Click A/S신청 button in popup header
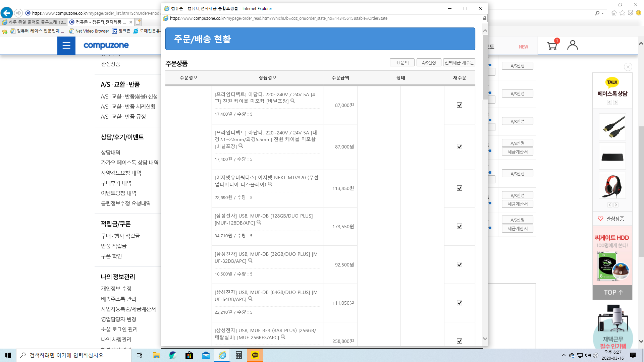Screen dimensions: 644x362 pyautogui.click(x=429, y=62)
